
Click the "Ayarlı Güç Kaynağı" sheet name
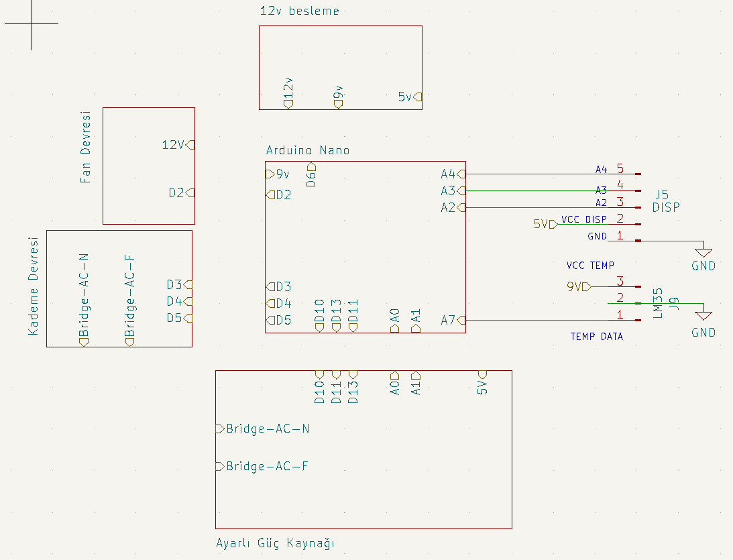pyautogui.click(x=274, y=543)
